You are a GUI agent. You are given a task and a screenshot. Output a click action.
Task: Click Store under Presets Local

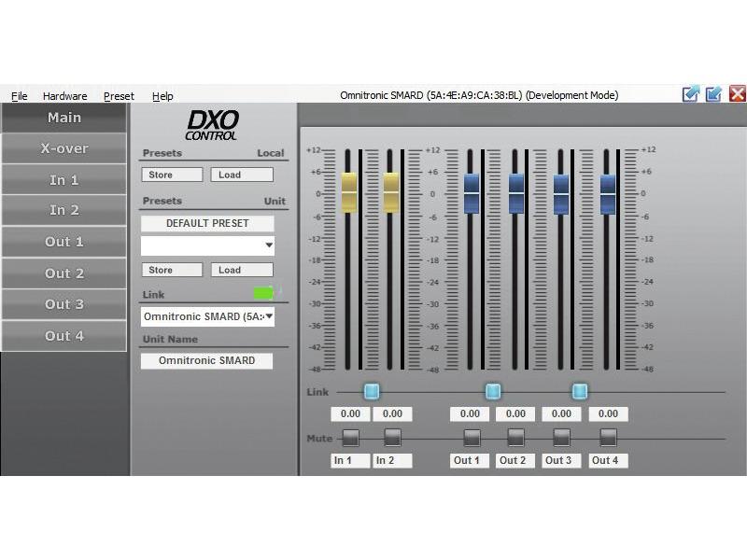[x=172, y=175]
